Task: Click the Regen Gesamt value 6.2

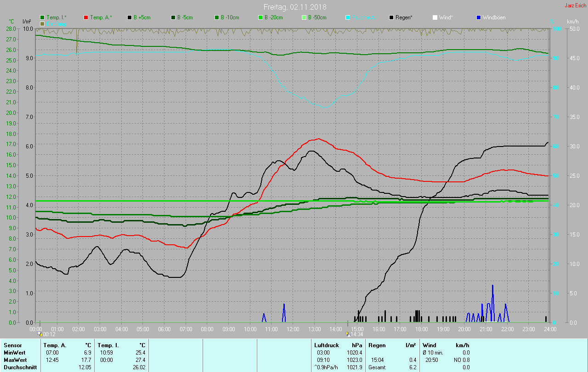Action: point(413,367)
